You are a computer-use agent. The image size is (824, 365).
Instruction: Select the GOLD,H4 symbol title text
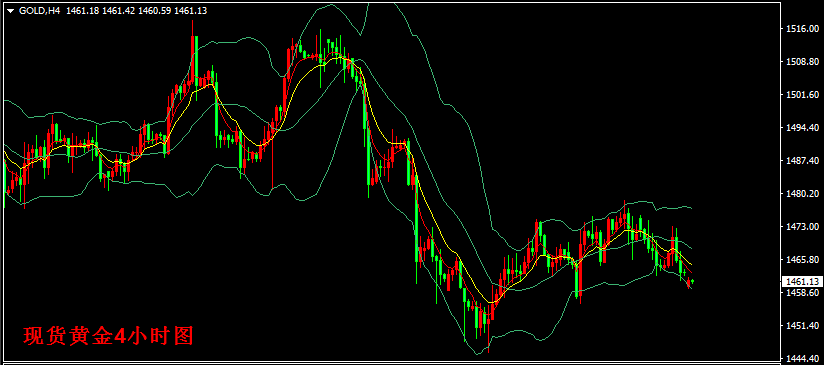tap(39, 11)
